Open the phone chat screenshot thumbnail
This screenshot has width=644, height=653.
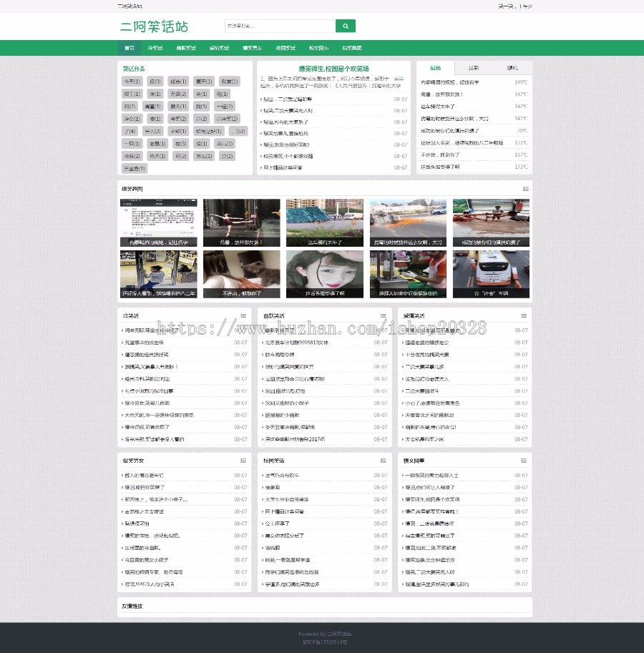pyautogui.click(x=159, y=223)
